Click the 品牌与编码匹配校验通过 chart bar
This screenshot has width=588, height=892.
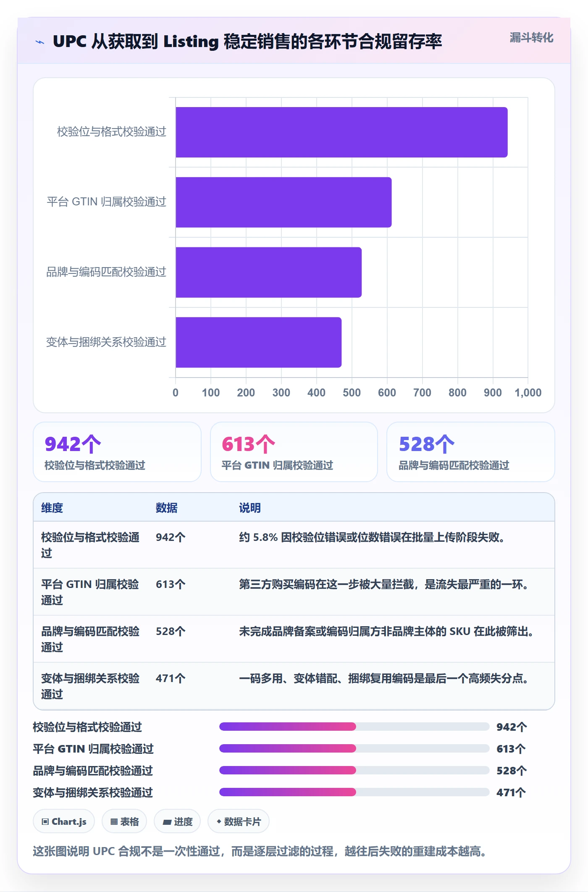tap(268, 273)
